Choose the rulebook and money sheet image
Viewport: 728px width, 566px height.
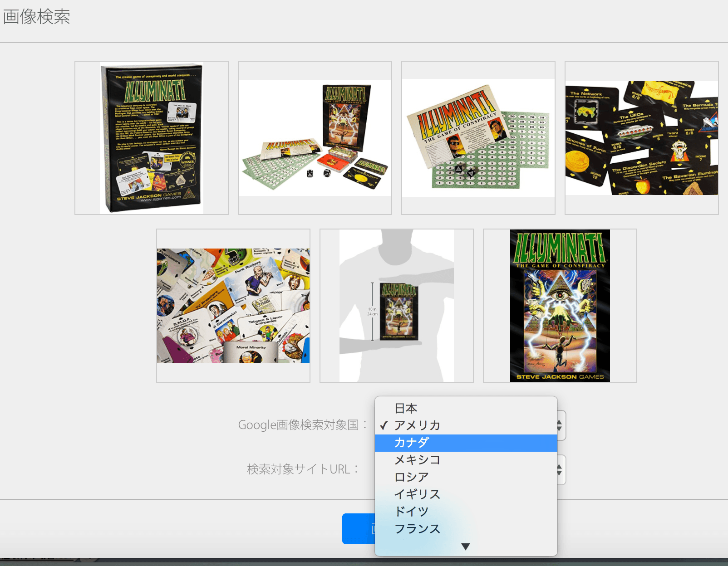pos(478,138)
